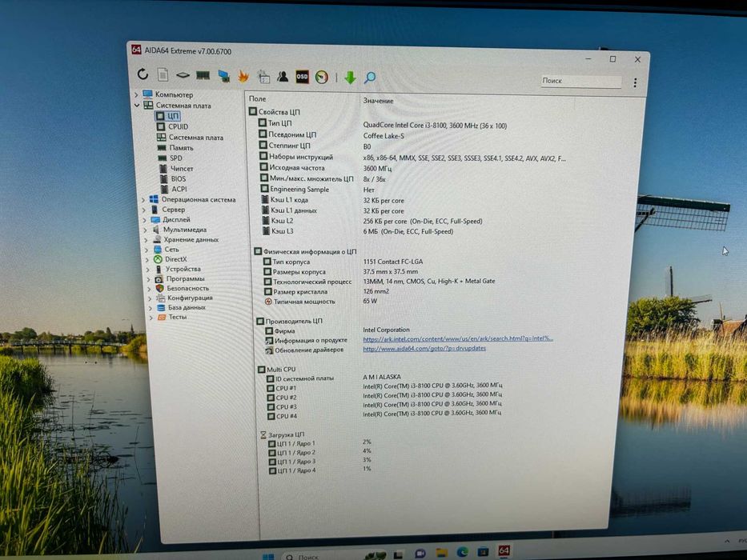Select the Тесты tree item
The image size is (747, 560).
(172, 317)
